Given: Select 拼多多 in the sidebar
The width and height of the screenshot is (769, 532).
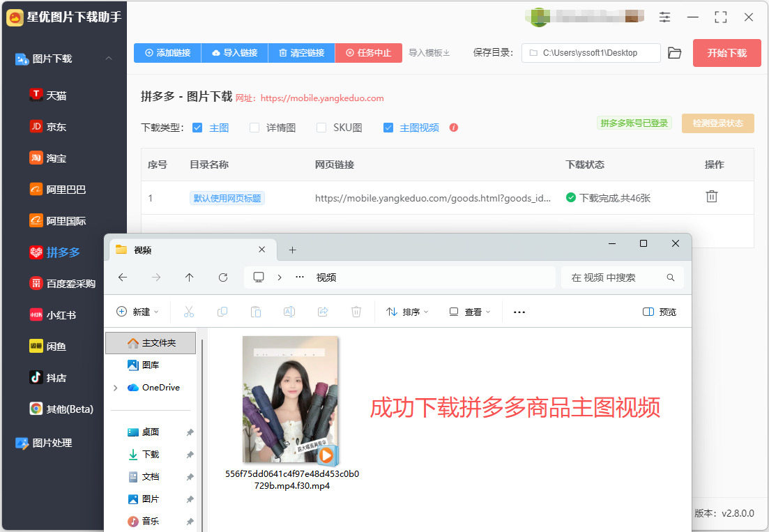Looking at the screenshot, I should point(55,252).
